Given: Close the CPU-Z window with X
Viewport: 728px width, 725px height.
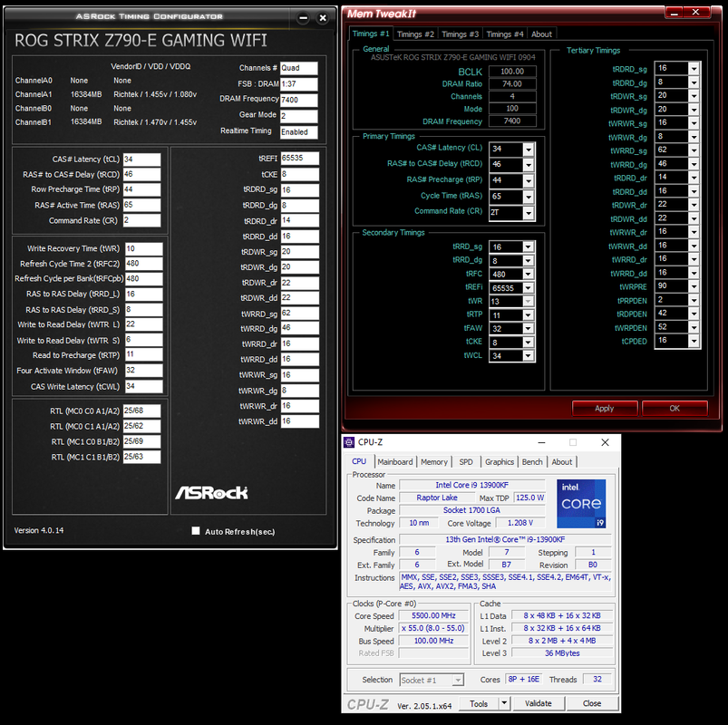Looking at the screenshot, I should click(x=605, y=442).
